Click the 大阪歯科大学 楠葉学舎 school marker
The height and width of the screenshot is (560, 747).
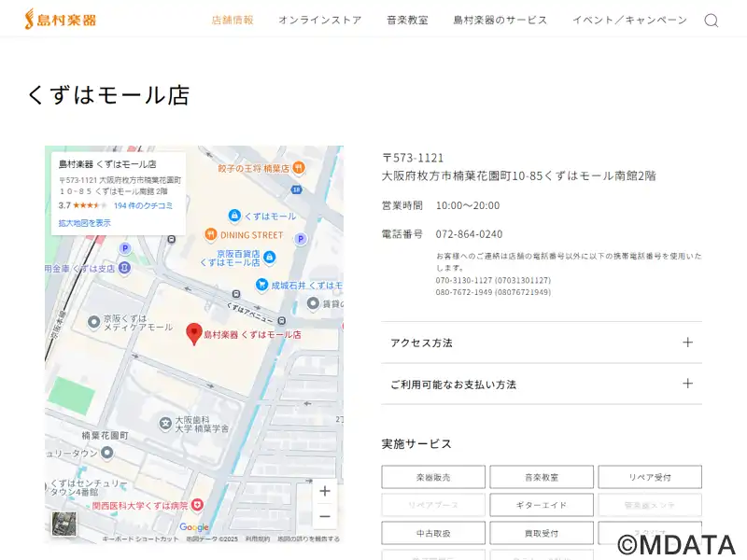click(165, 424)
